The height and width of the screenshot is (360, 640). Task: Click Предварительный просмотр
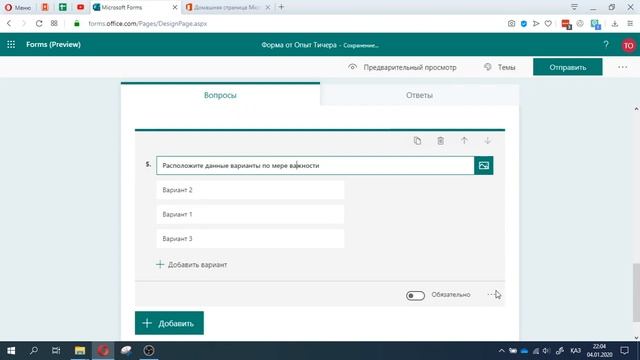point(402,67)
